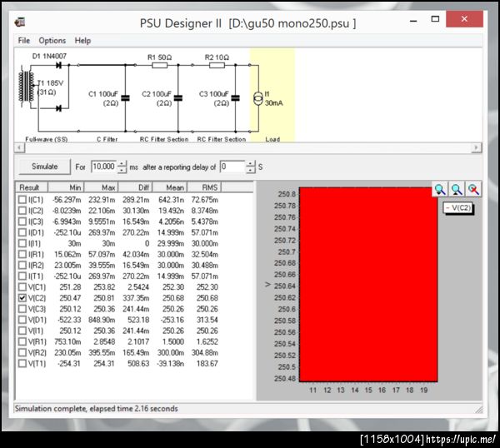Viewport: 500px width, 448px height.
Task: Select the lower rectifier diode symbol
Action: pyautogui.click(x=58, y=108)
